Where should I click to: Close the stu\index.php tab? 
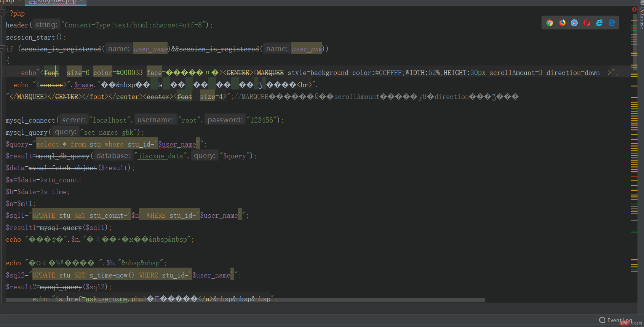pyautogui.click(x=81, y=2)
